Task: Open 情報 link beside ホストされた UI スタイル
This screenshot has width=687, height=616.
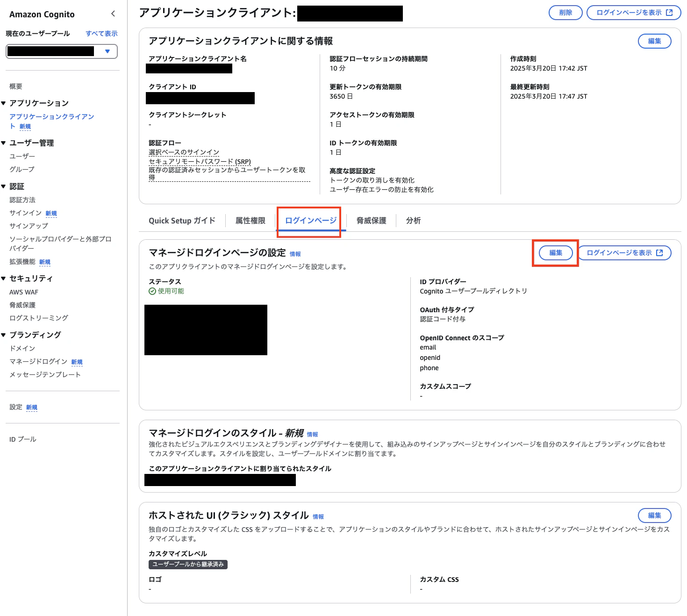Action: [318, 517]
